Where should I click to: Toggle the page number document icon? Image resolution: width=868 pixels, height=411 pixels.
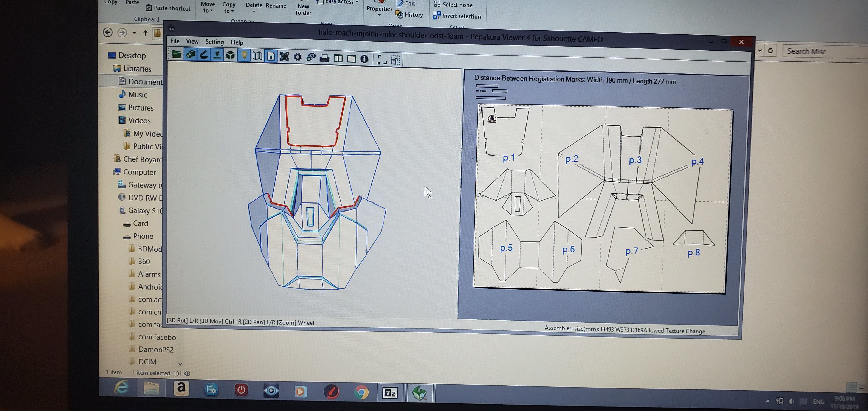[x=271, y=56]
